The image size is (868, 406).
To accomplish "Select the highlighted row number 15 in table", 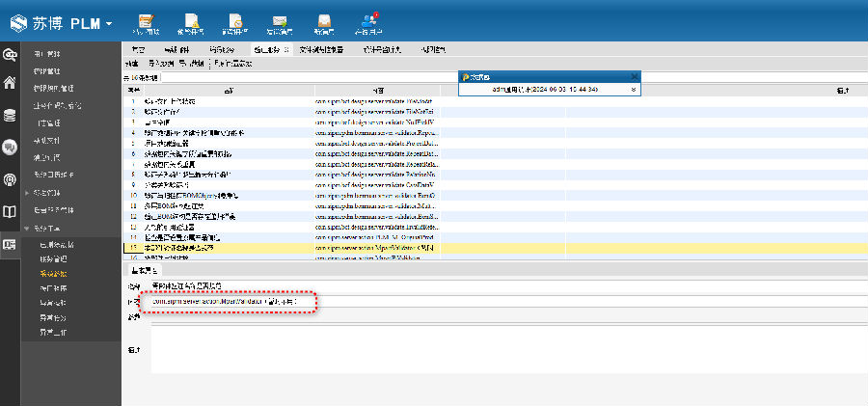I will [134, 248].
